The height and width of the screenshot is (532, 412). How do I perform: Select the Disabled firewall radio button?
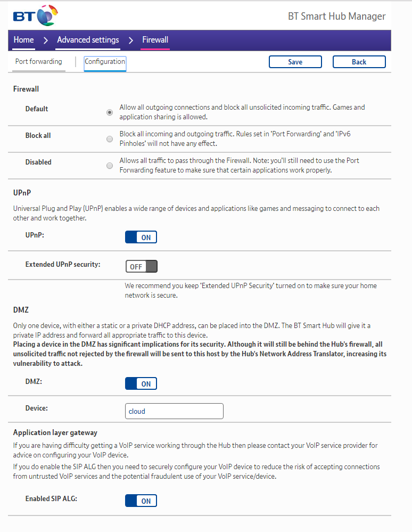pyautogui.click(x=110, y=166)
